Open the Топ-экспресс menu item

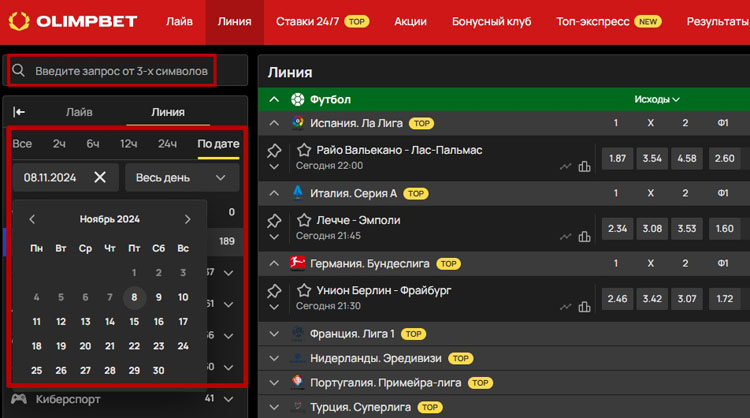[x=608, y=22]
